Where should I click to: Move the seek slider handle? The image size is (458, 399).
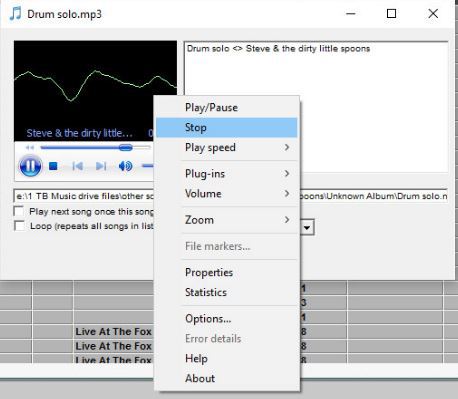tap(126, 147)
